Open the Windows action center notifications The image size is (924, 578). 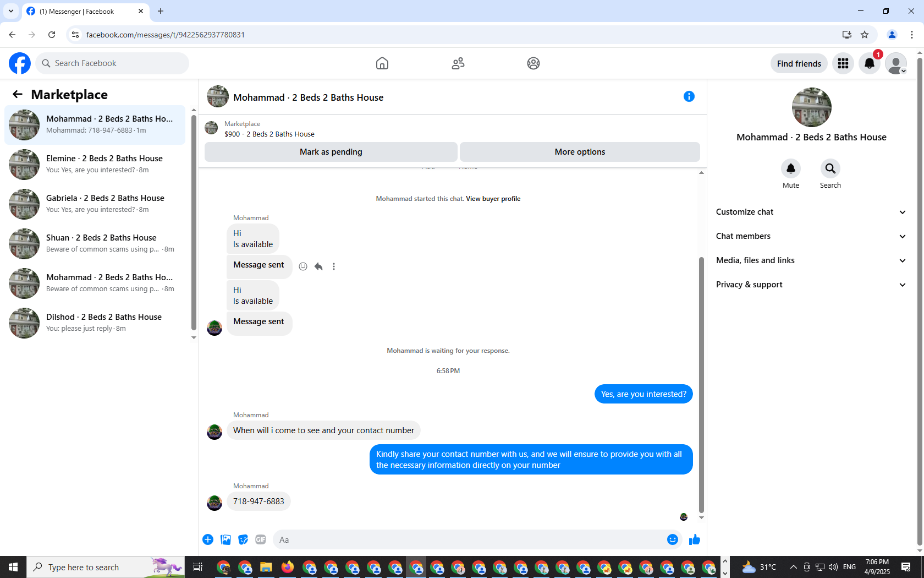pyautogui.click(x=906, y=567)
